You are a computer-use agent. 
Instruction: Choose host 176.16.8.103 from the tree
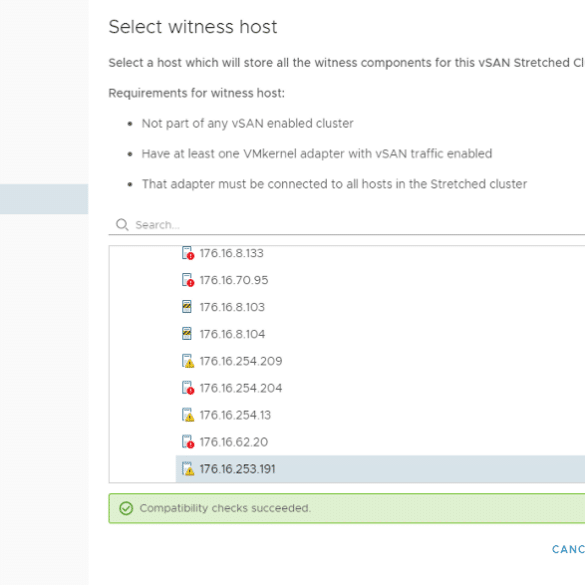(x=232, y=307)
